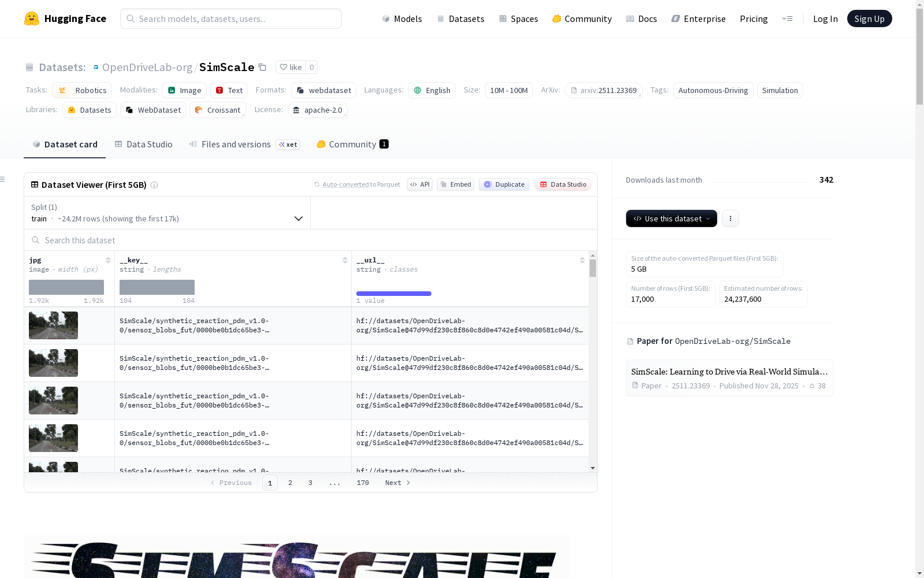Image resolution: width=924 pixels, height=578 pixels.
Task: Go to Models in the navigation
Action: pyautogui.click(x=402, y=18)
